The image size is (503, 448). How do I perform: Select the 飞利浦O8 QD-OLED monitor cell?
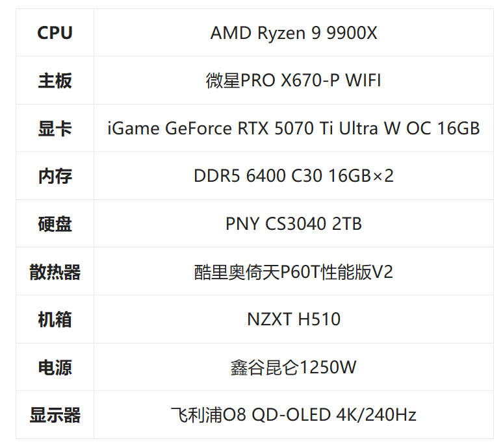pos(293,415)
